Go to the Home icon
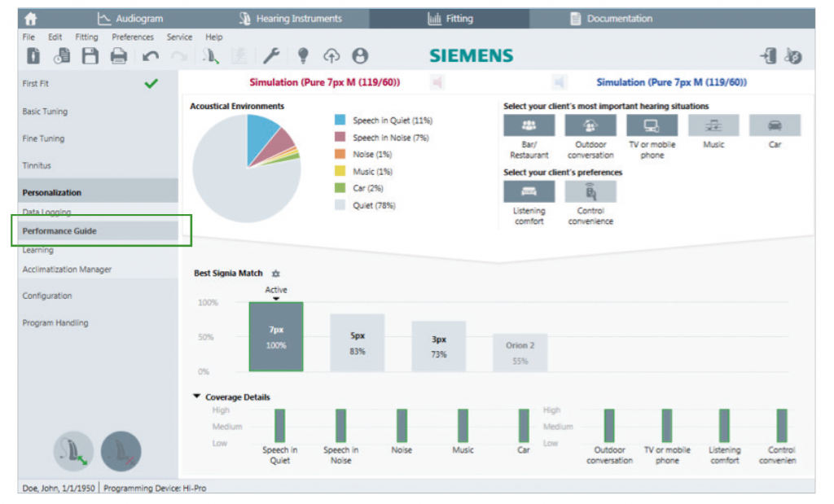Screen dimensions: 834x504 [x=30, y=19]
